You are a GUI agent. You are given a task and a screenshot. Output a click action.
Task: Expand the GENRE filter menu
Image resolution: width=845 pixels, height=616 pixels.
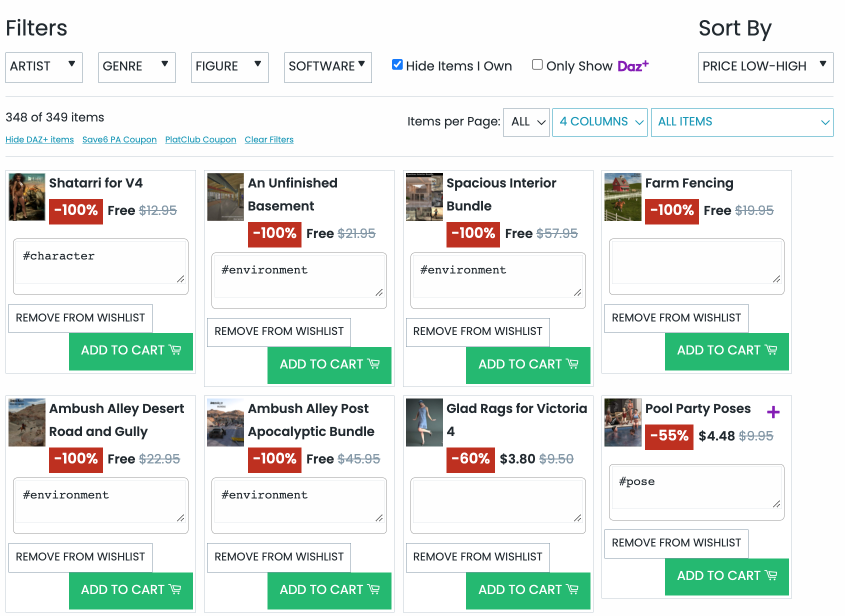(136, 67)
